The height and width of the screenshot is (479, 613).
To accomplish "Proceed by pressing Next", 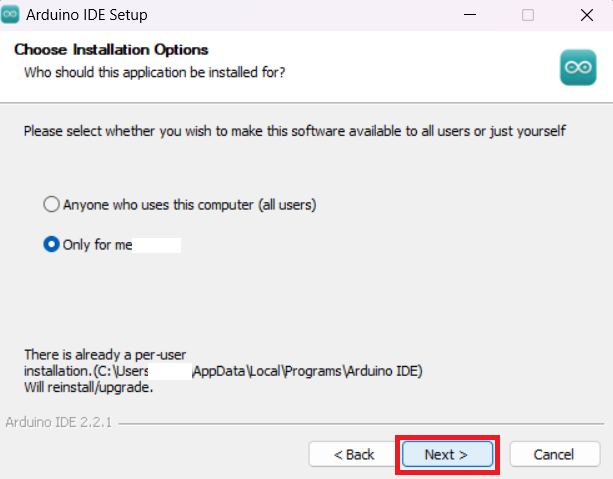I will tap(446, 454).
